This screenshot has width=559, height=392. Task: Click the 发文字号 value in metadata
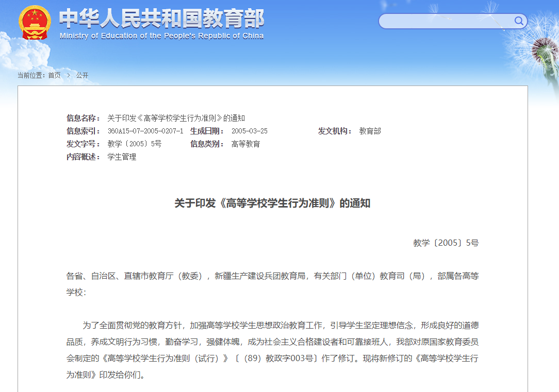(x=134, y=144)
